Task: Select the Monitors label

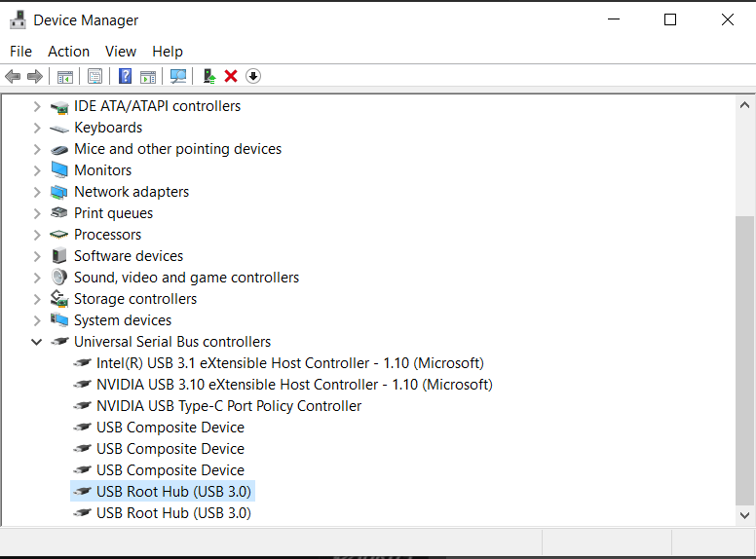Action: pyautogui.click(x=102, y=170)
